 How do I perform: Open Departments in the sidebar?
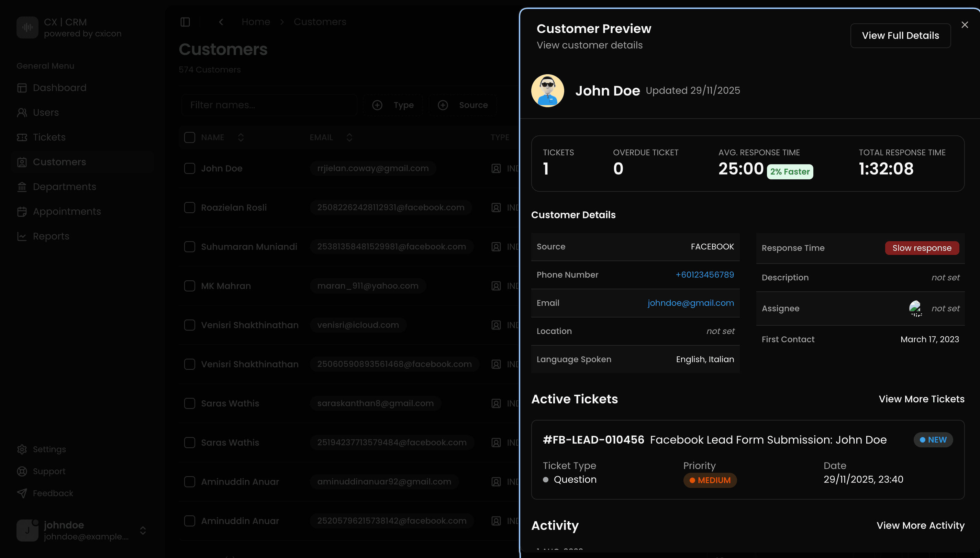click(x=82, y=187)
